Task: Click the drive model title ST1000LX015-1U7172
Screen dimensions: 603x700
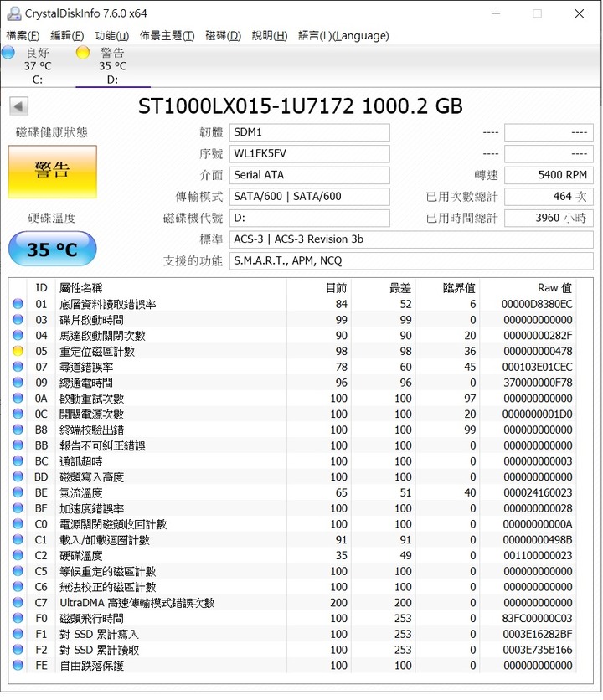Action: [x=245, y=106]
